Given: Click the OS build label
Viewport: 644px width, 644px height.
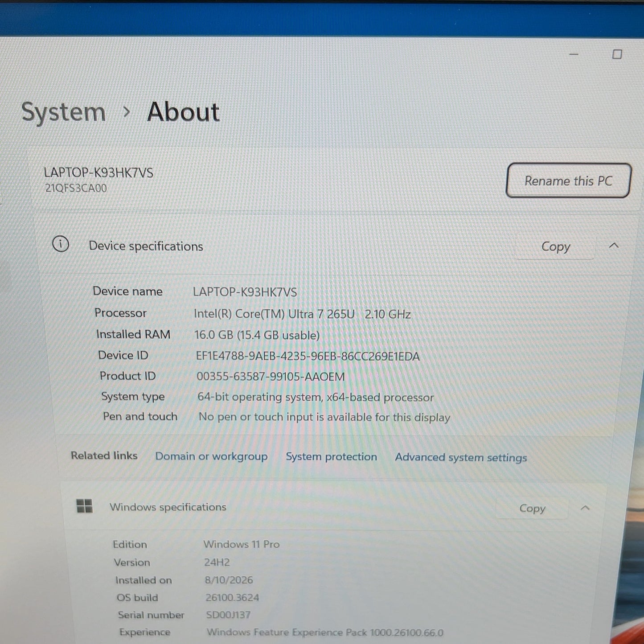Looking at the screenshot, I should (x=137, y=598).
